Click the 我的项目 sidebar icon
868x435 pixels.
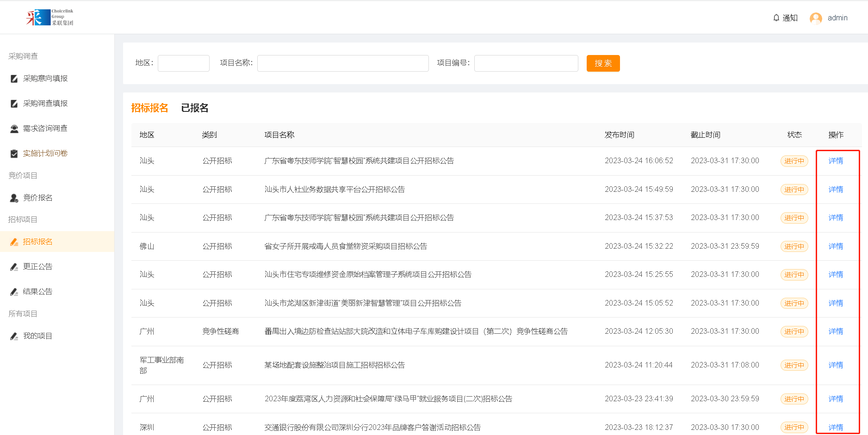pos(14,336)
